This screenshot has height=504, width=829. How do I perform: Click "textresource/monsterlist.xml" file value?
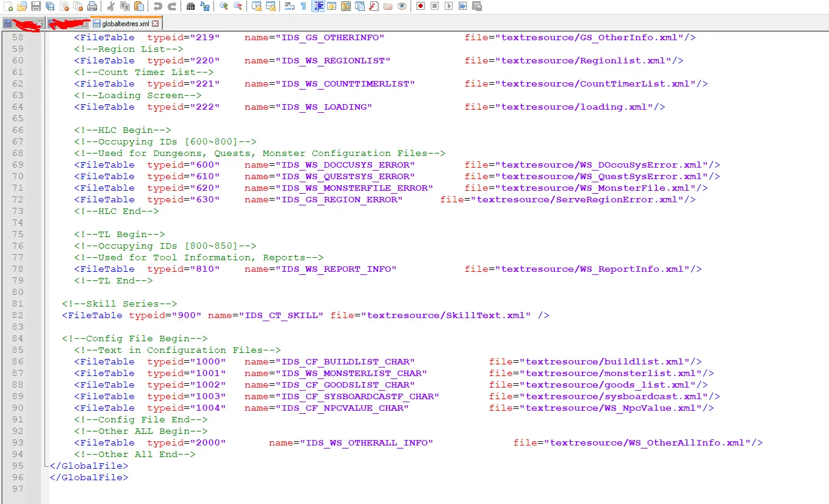611,373
